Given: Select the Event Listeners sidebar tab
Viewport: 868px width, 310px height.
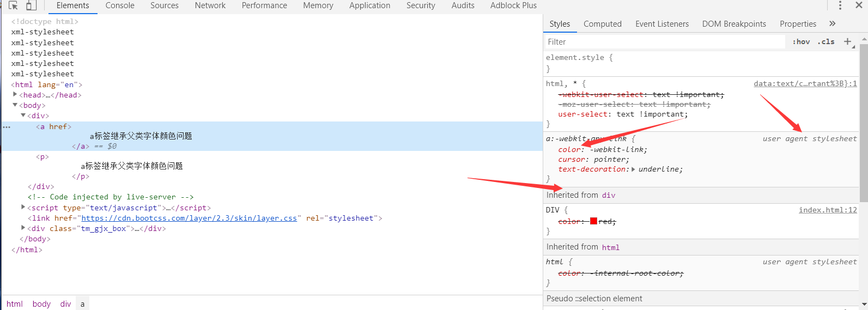Looking at the screenshot, I should tap(662, 24).
